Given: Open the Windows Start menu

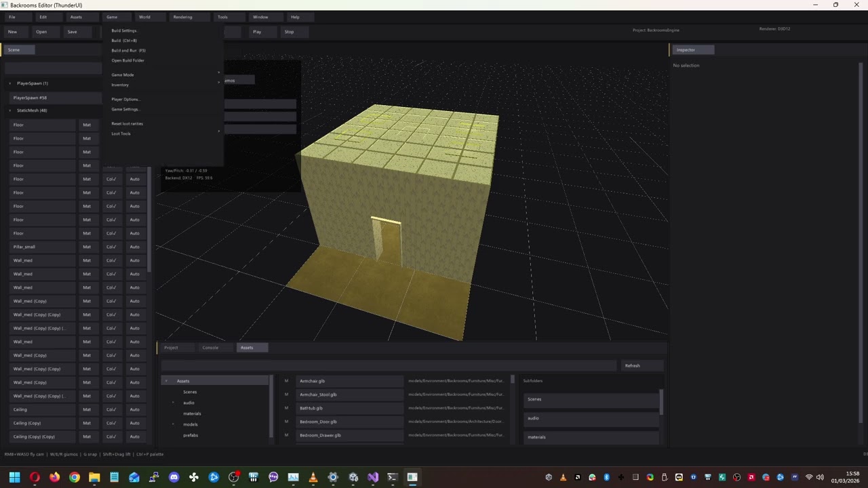Looking at the screenshot, I should point(15,477).
